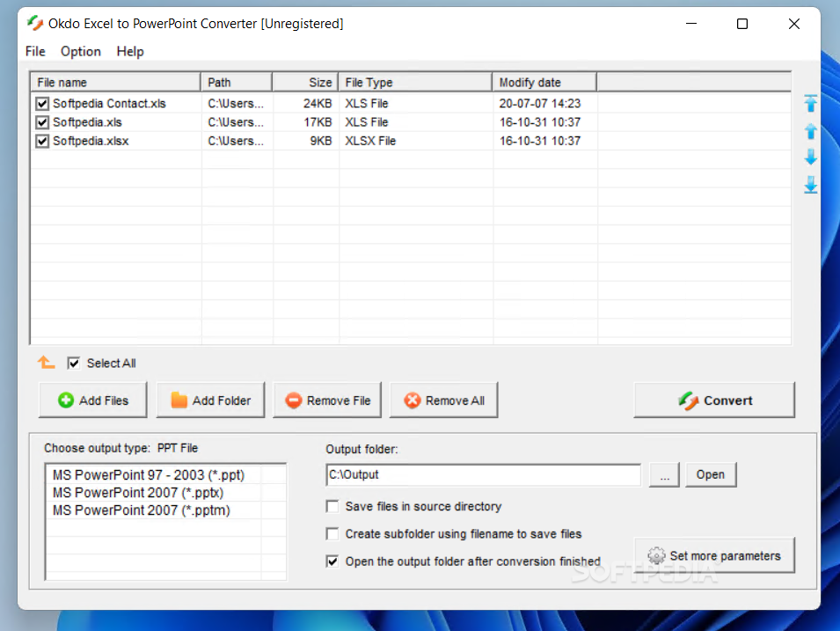Click the orange up-level arrow icon
This screenshot has width=840, height=631.
pos(46,363)
